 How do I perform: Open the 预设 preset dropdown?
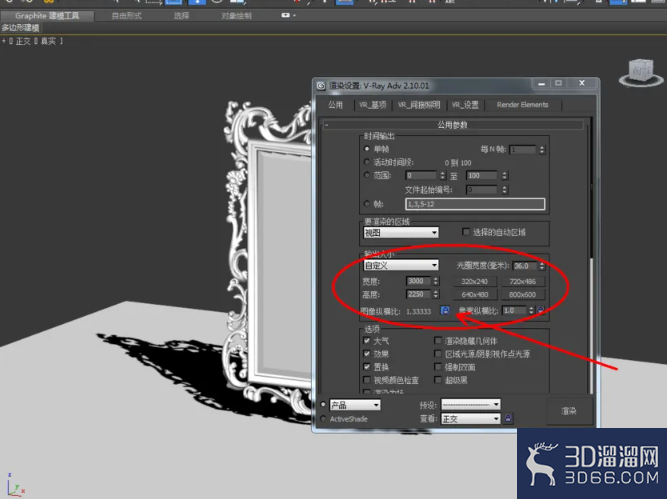point(471,404)
